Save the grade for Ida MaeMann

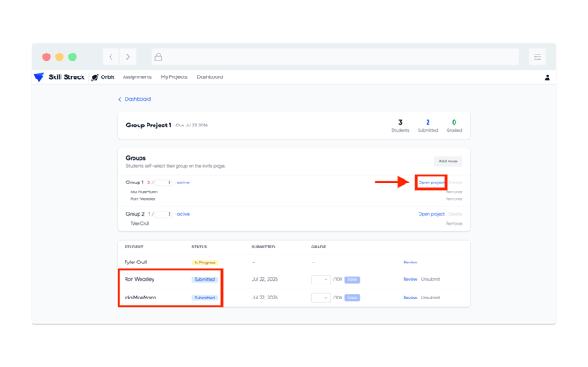[x=352, y=298]
